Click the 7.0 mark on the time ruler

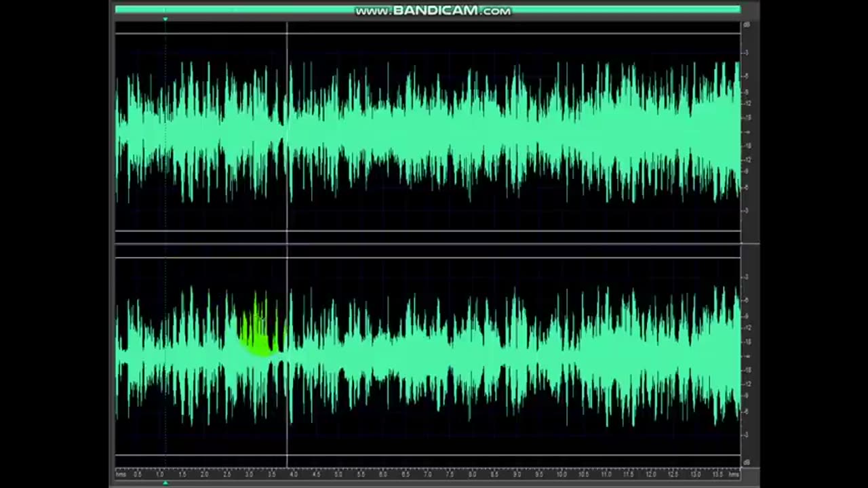point(428,474)
